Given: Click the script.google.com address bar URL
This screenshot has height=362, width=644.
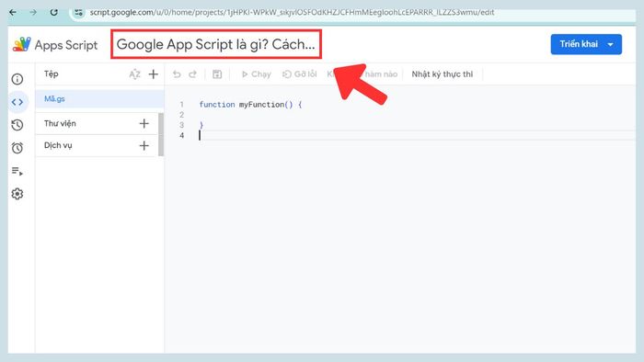Looking at the screenshot, I should 292,12.
